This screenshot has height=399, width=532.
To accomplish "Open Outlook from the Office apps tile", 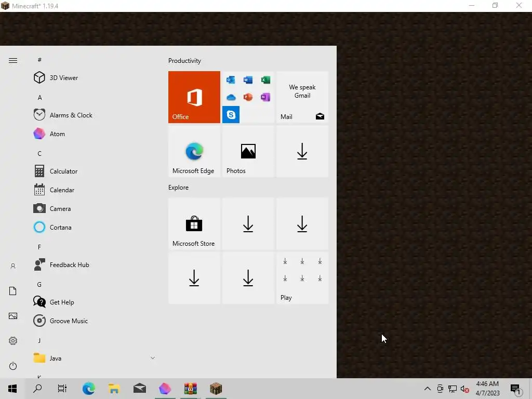I will click(231, 79).
